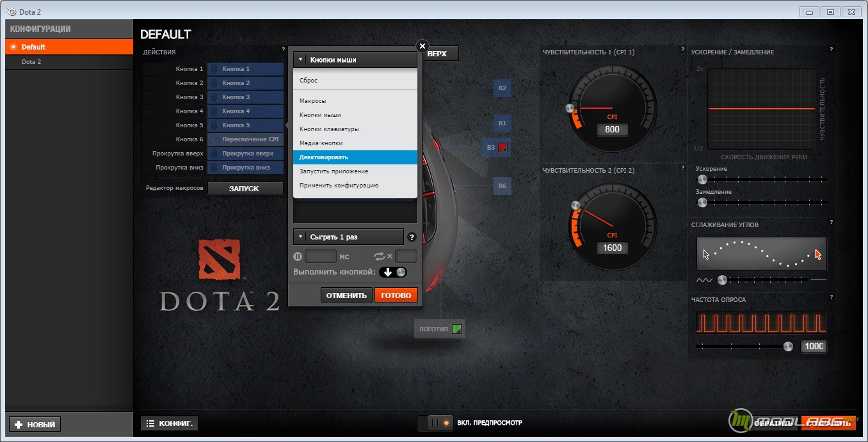Click the pause delay icon in the dialog
Viewport: 868px width, 442px height.
298,257
